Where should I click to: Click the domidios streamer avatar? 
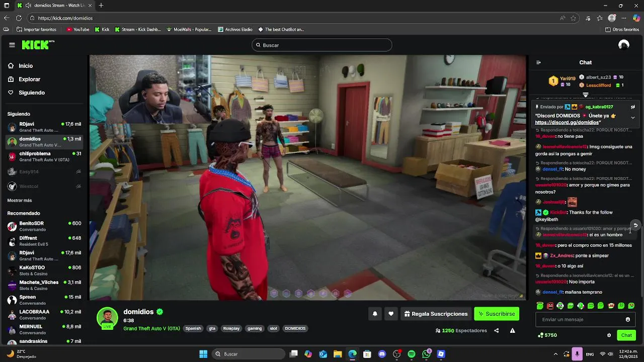pos(107,318)
